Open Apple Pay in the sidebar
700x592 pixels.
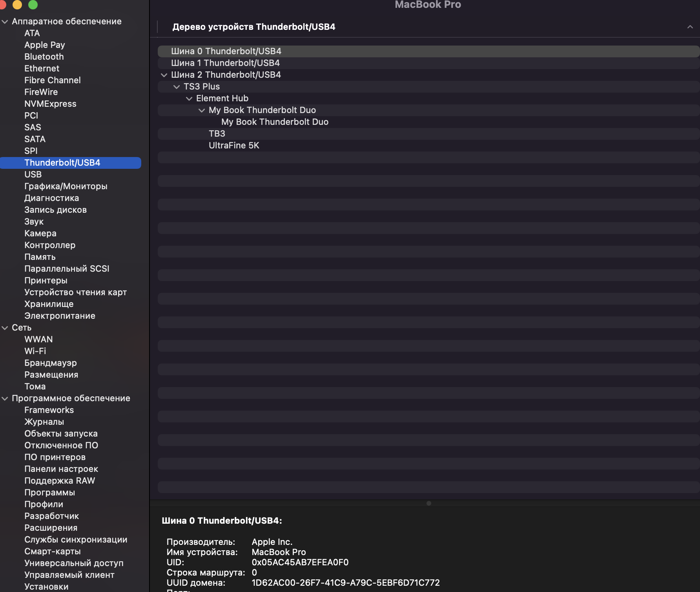[x=45, y=45]
